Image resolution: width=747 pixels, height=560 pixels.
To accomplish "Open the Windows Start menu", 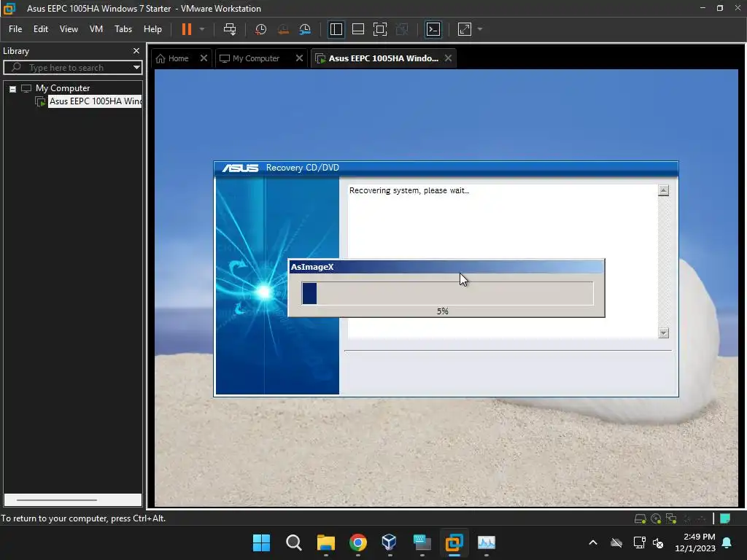I will (261, 542).
